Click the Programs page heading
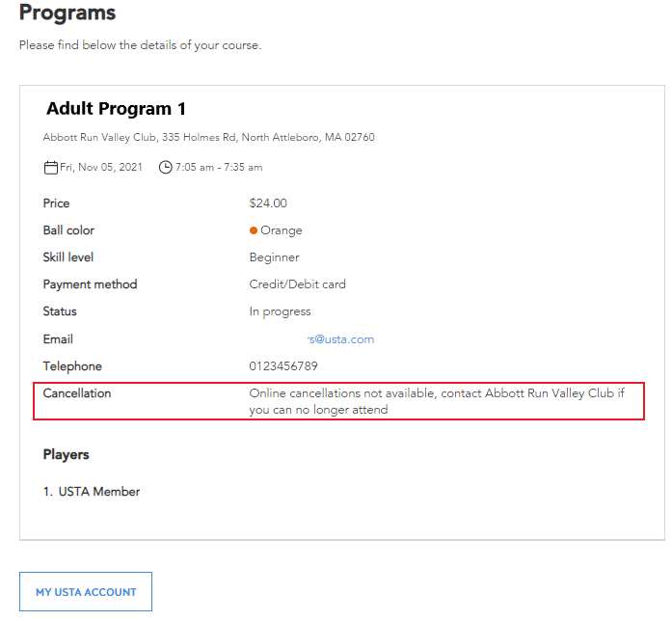The height and width of the screenshot is (621, 672). click(x=67, y=12)
